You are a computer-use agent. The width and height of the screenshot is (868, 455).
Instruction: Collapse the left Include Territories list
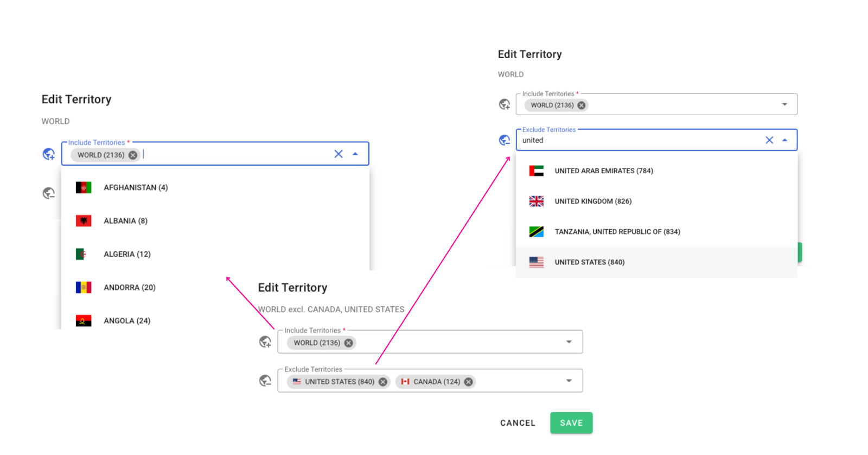(355, 154)
